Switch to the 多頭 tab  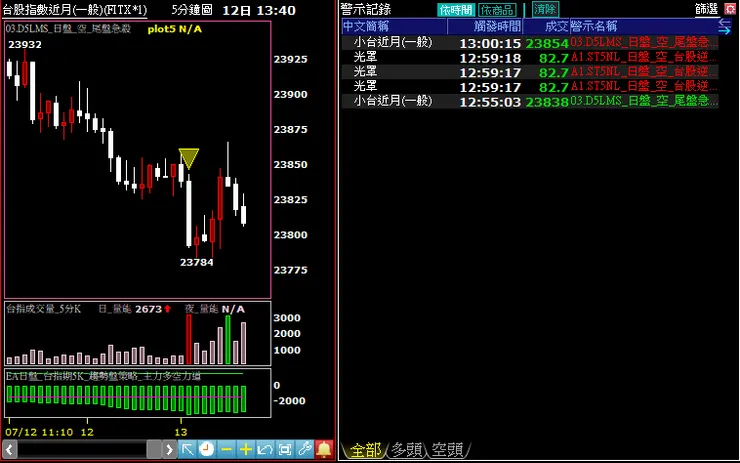tap(407, 450)
